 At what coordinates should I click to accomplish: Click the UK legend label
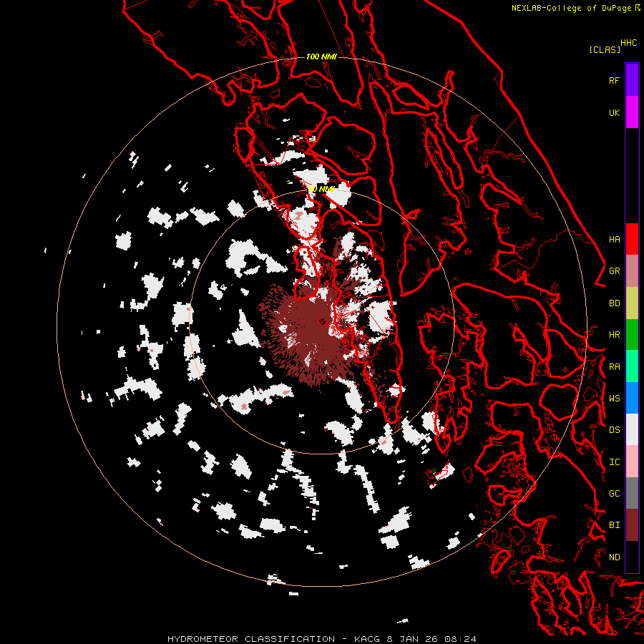614,113
